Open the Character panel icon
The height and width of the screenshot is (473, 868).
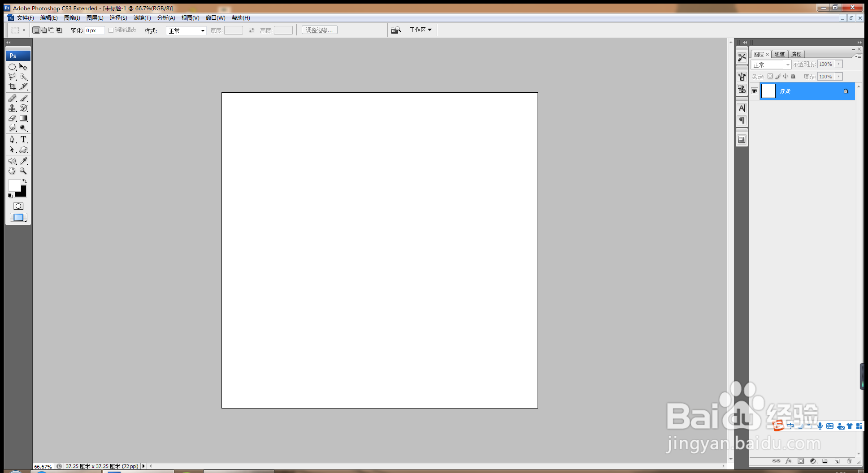pyautogui.click(x=742, y=108)
